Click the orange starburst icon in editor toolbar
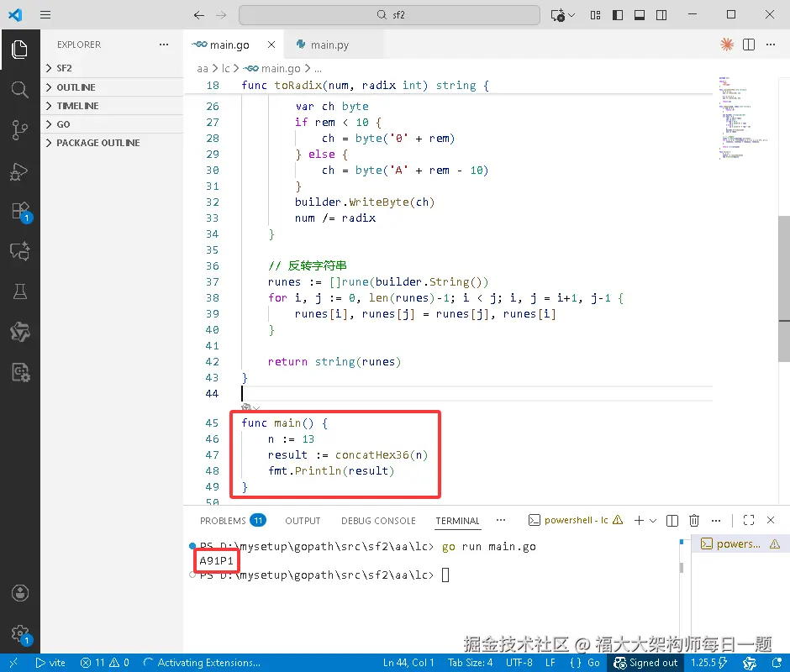 point(726,45)
